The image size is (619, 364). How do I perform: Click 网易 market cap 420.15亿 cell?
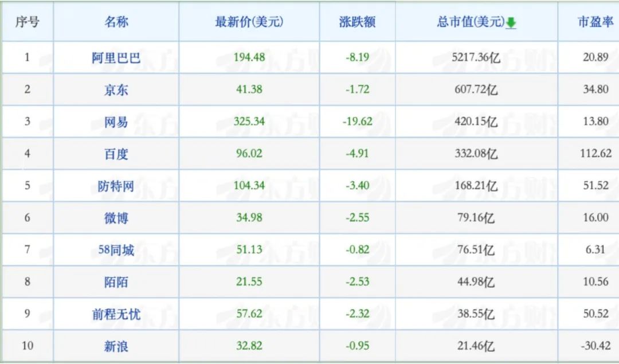476,122
